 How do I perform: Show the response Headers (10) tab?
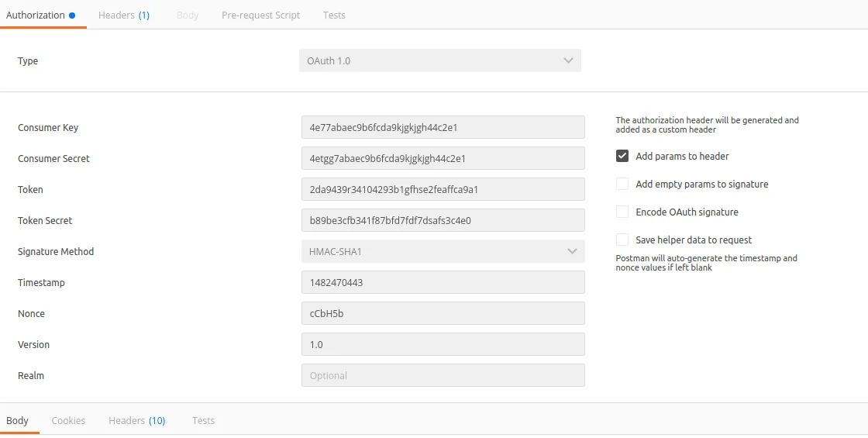pyautogui.click(x=136, y=420)
